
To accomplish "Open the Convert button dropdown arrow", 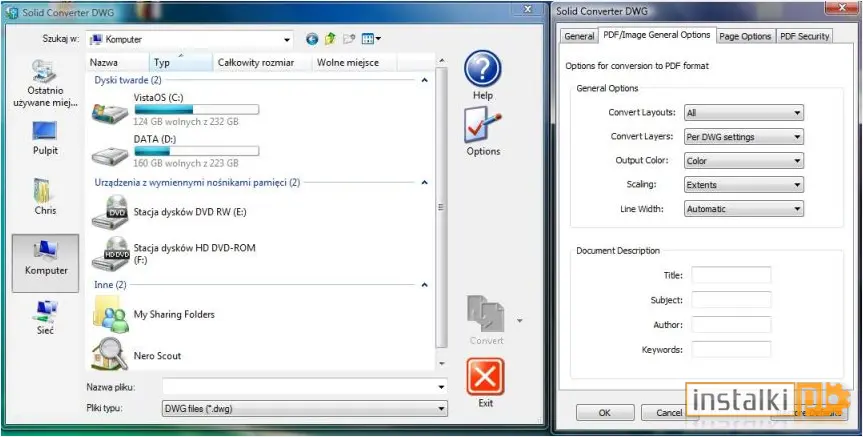I will click(520, 320).
